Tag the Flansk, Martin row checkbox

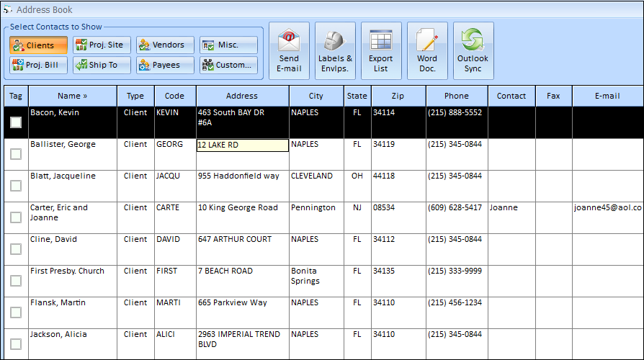(x=16, y=312)
